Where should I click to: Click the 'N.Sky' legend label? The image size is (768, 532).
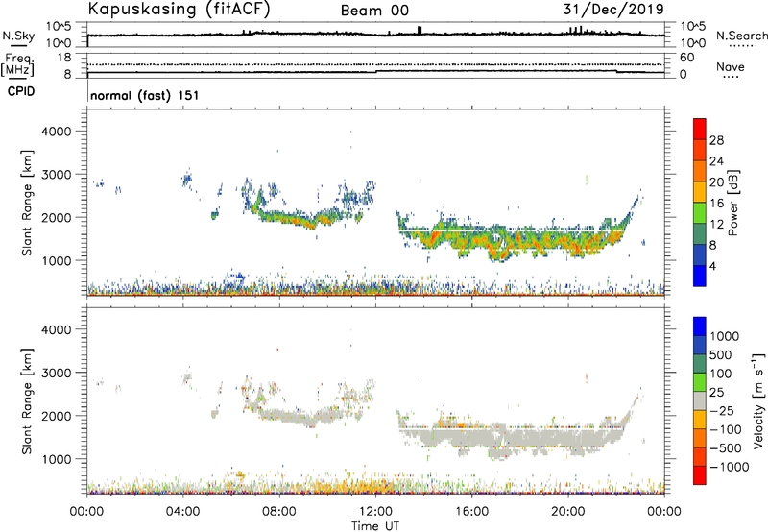[x=18, y=36]
